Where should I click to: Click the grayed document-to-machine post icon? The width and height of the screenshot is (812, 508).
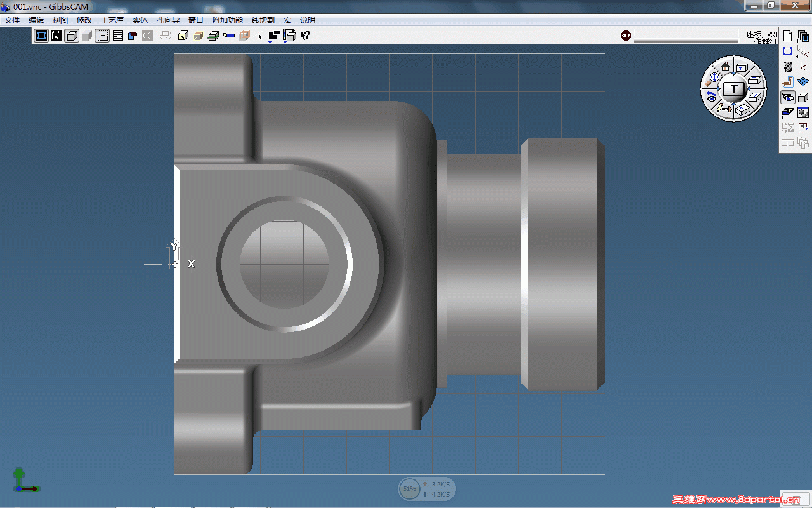click(787, 128)
